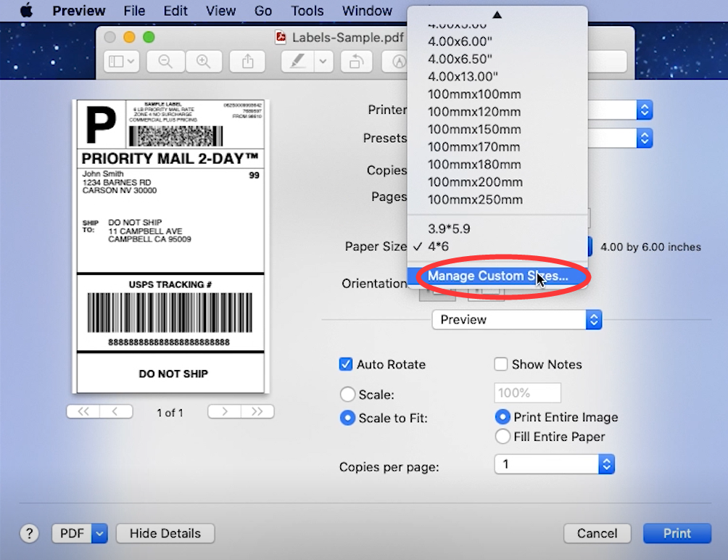Open the Printer dropdown stepper arrows

tap(645, 110)
